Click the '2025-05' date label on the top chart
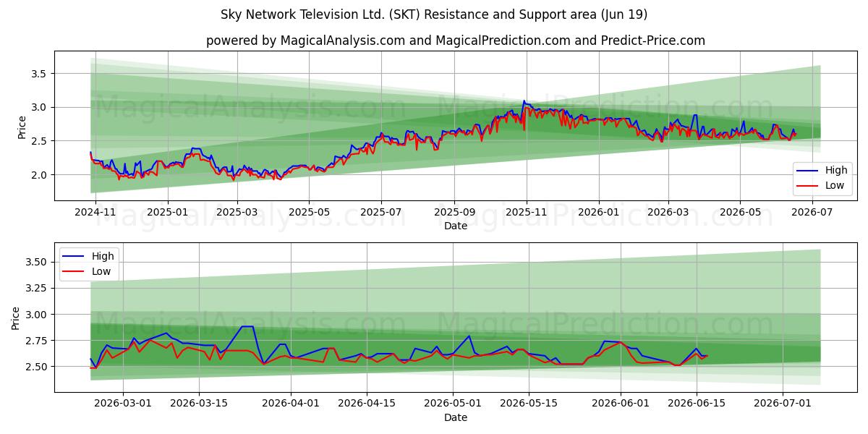The width and height of the screenshot is (868, 434). click(x=308, y=212)
